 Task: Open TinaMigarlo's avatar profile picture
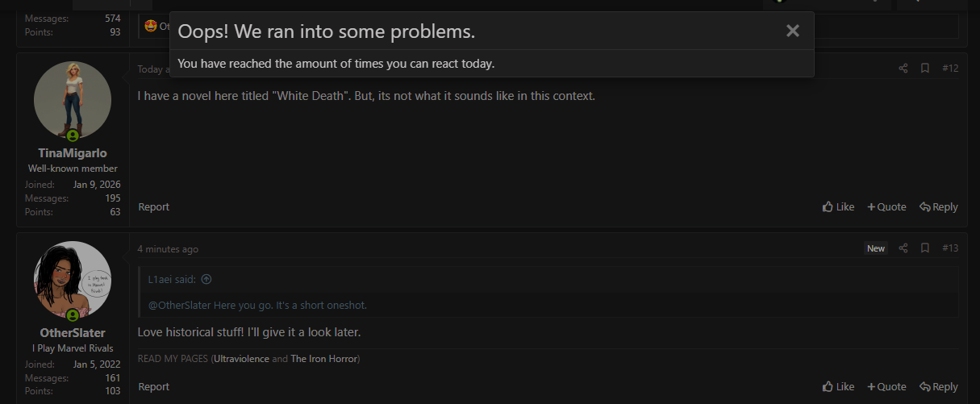click(x=73, y=100)
